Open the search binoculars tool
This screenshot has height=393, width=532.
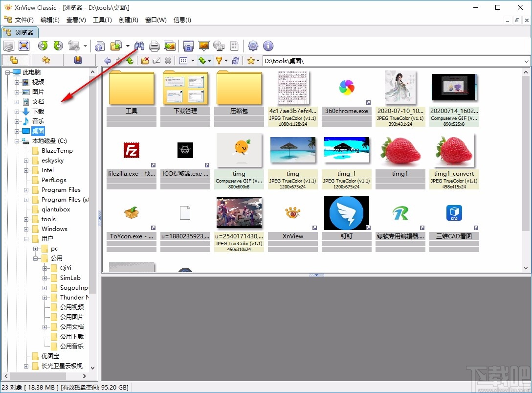[139, 46]
